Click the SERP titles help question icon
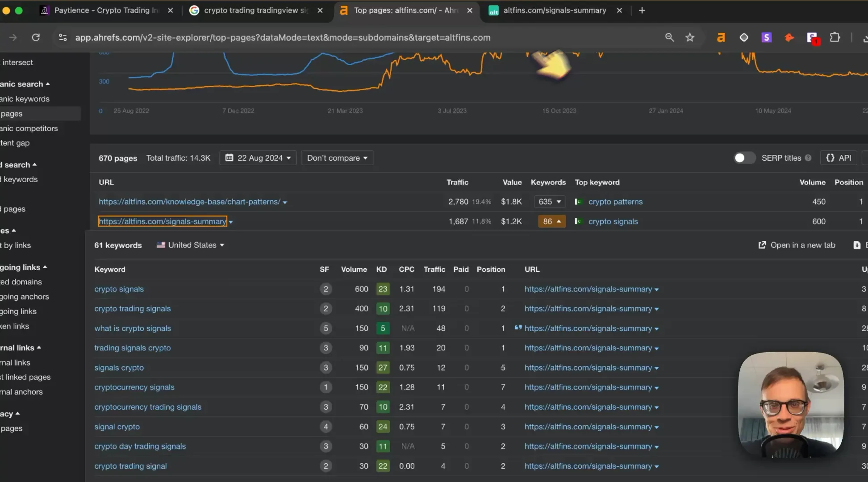Image resolution: width=868 pixels, height=482 pixels. click(808, 158)
